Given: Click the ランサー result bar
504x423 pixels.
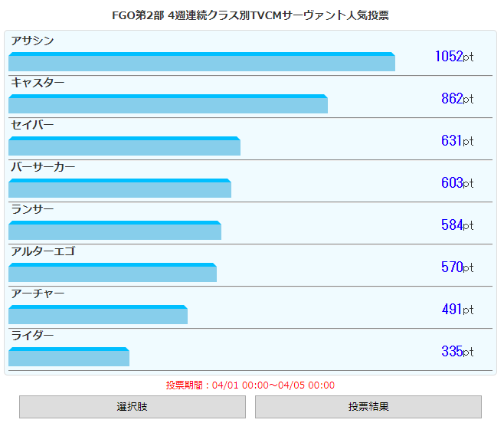Looking at the screenshot, I should click(115, 231).
